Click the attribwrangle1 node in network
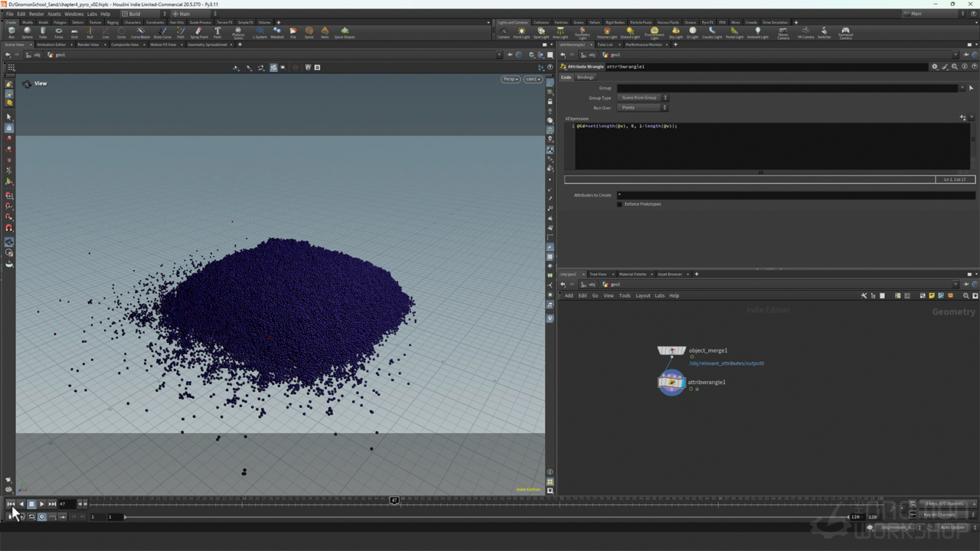980x551 pixels. click(671, 383)
